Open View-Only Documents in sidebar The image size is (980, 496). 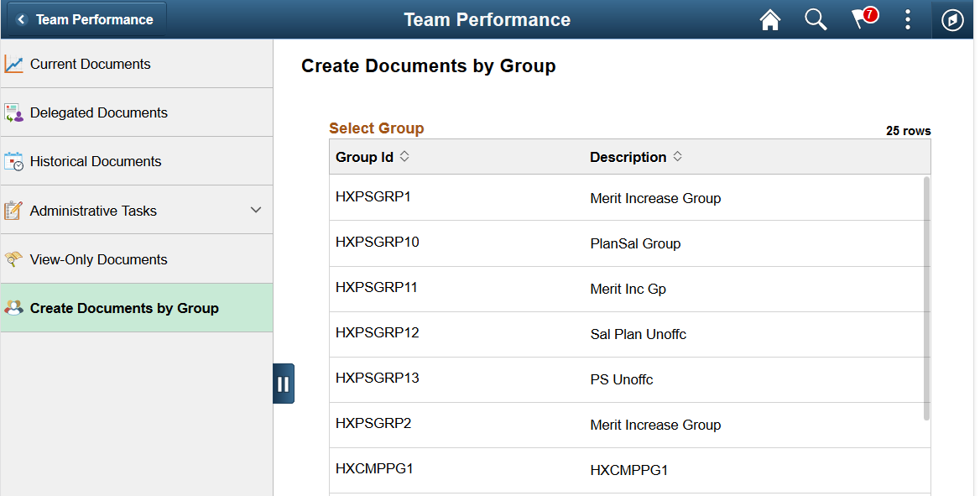click(136, 259)
